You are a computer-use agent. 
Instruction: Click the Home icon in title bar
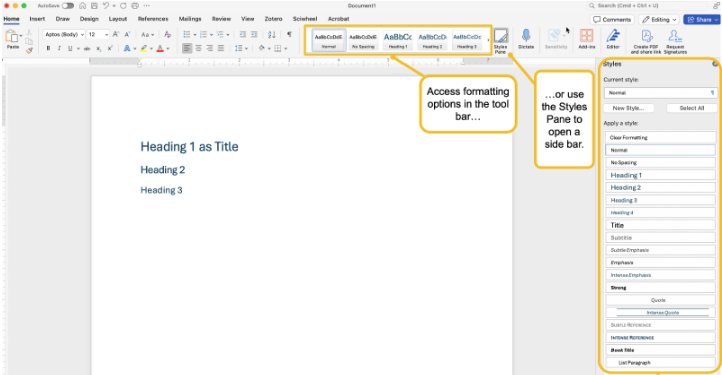pyautogui.click(x=82, y=6)
